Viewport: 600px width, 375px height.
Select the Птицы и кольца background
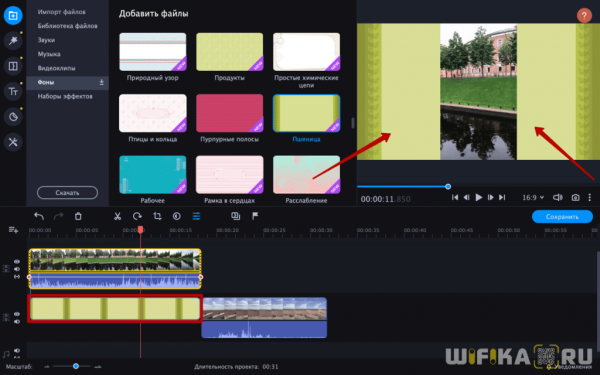click(153, 113)
